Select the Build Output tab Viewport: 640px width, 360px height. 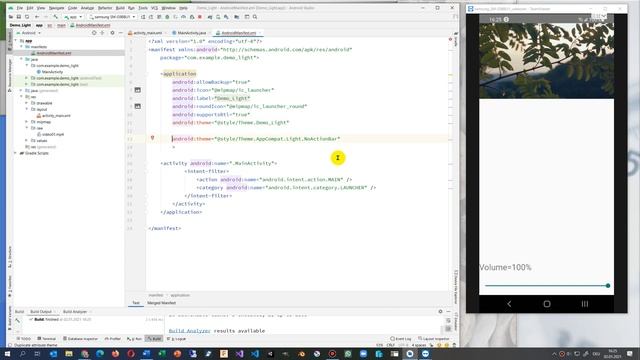41,311
